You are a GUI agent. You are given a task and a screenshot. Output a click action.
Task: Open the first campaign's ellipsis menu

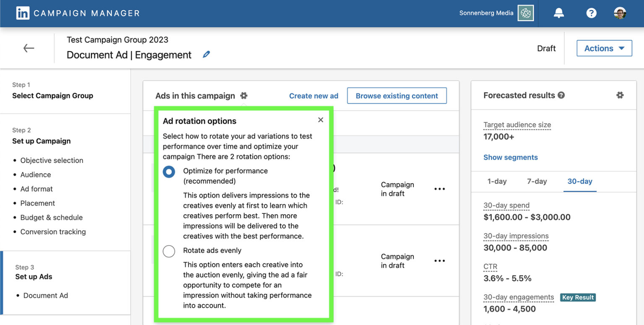point(439,189)
